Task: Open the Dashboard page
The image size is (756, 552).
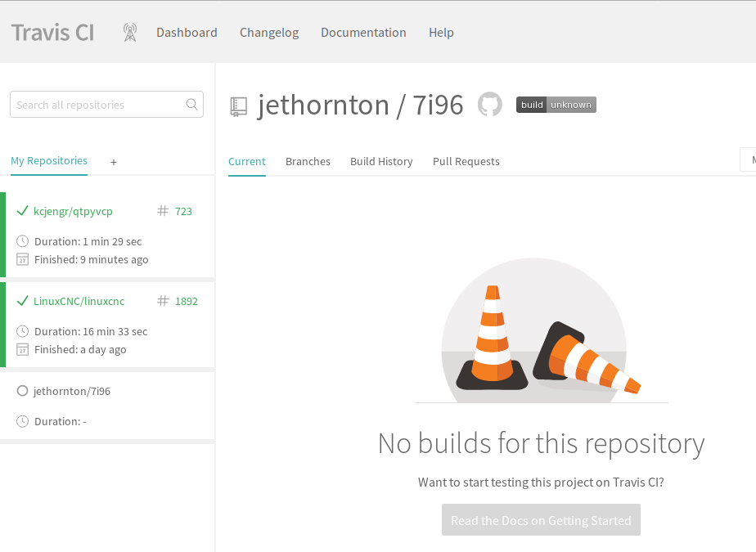Action: (187, 32)
